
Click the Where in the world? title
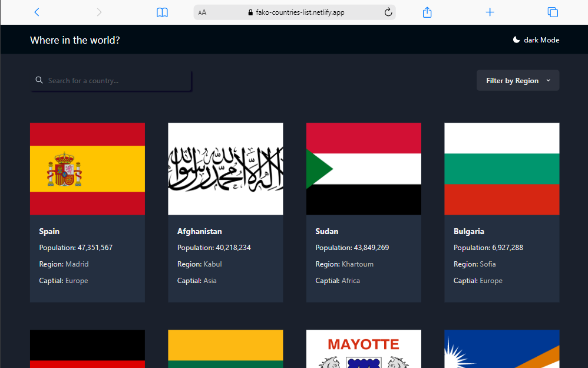[75, 40]
